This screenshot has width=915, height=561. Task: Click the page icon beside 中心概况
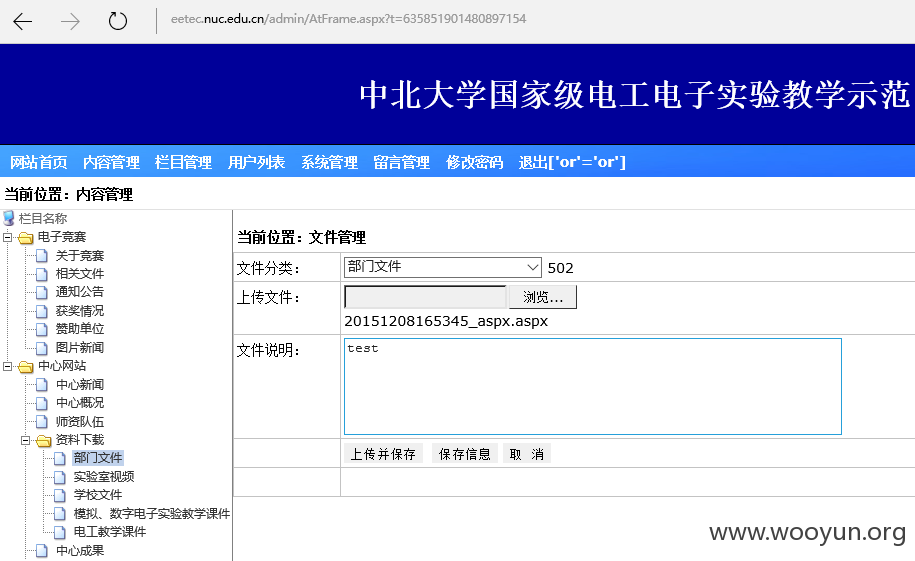(41, 403)
